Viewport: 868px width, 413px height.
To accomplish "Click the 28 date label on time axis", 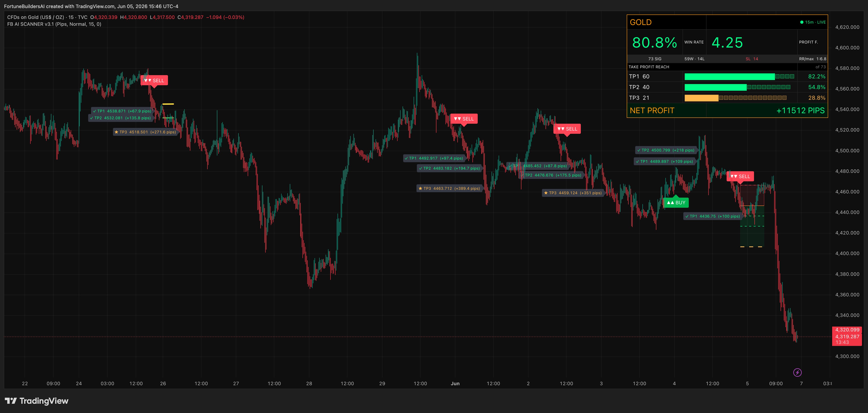I will click(x=309, y=384).
